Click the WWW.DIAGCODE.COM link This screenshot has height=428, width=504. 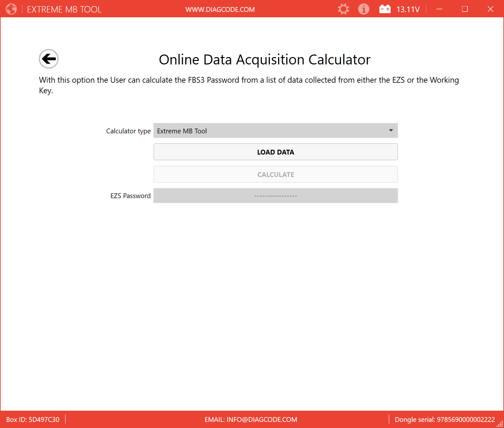[x=220, y=10]
